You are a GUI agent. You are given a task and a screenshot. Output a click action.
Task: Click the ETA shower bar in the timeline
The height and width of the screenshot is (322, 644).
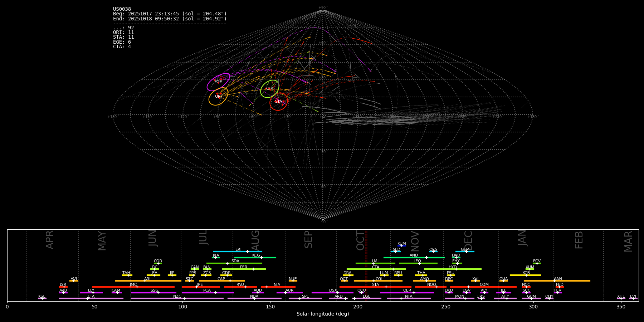pos(91,298)
